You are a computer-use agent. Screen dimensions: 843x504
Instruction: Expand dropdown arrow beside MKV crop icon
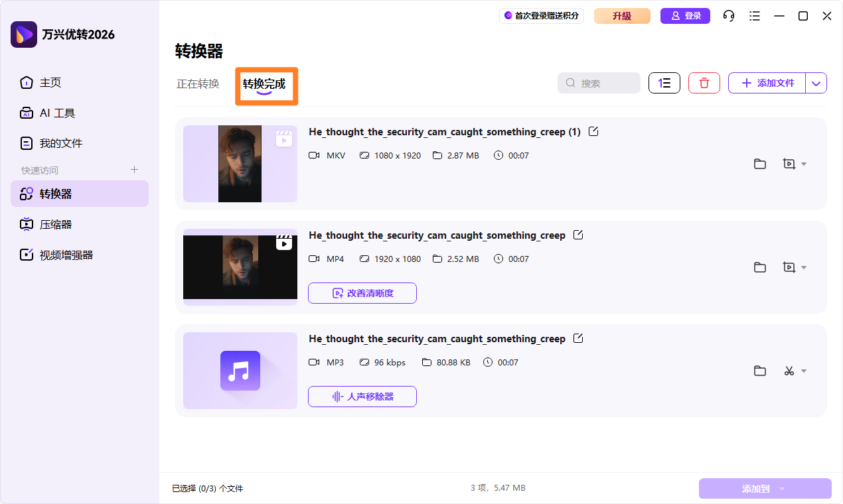[x=804, y=164]
